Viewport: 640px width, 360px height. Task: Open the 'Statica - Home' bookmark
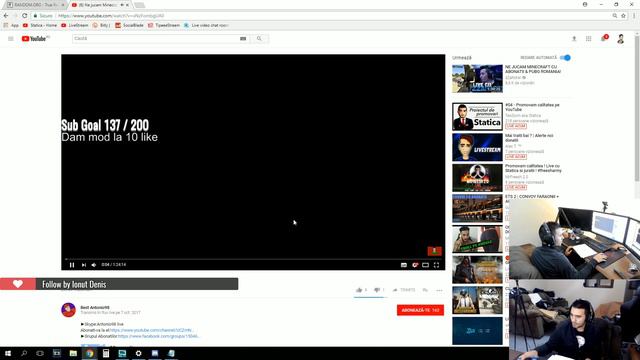tap(40, 25)
